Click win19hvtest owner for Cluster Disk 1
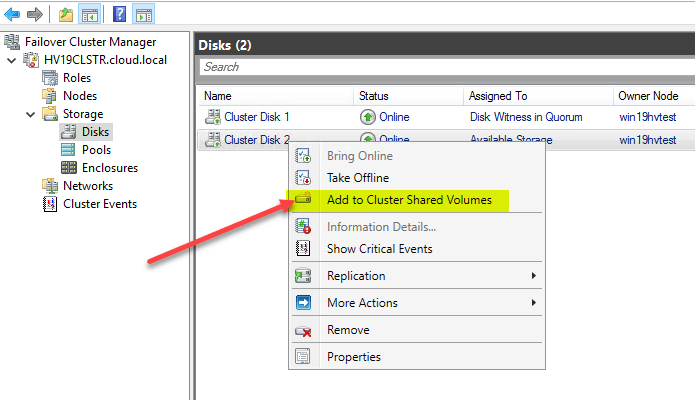The height and width of the screenshot is (400, 695). (648, 117)
